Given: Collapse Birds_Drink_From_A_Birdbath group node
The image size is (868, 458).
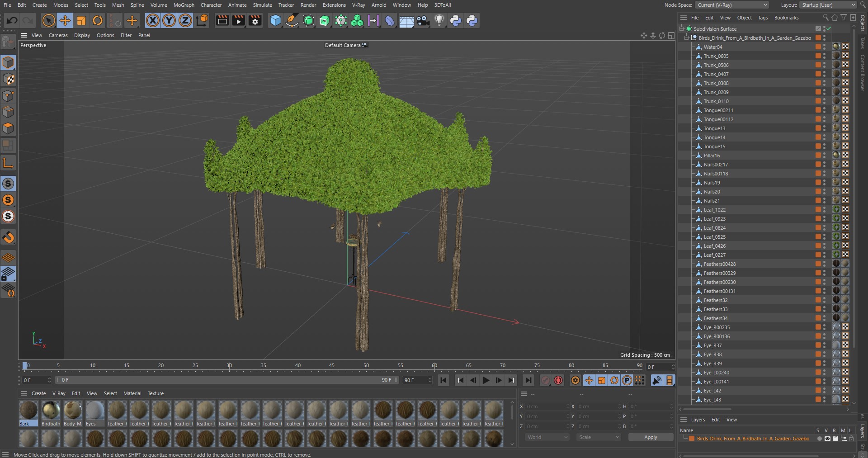Looking at the screenshot, I should click(686, 38).
